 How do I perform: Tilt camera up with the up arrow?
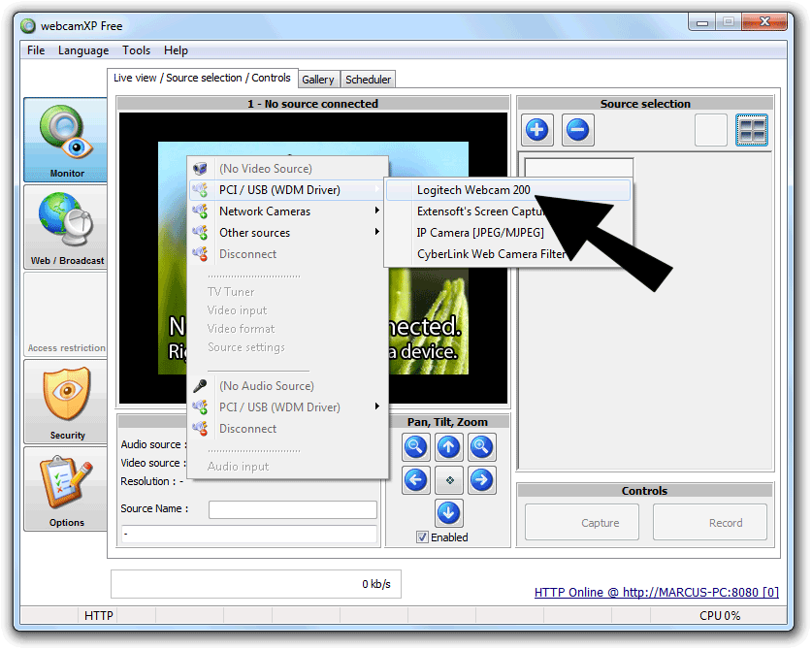coord(449,447)
